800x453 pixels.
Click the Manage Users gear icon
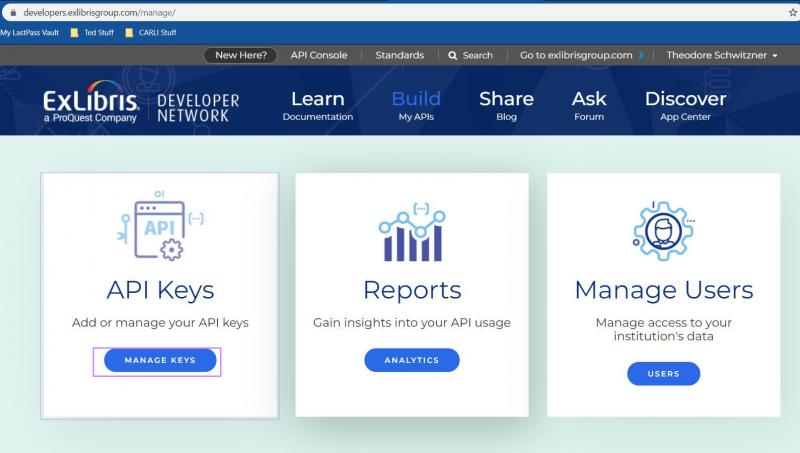pos(663,231)
